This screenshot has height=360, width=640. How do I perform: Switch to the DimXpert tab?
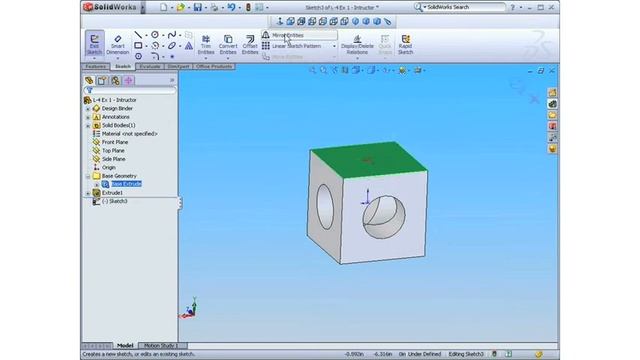coord(178,66)
